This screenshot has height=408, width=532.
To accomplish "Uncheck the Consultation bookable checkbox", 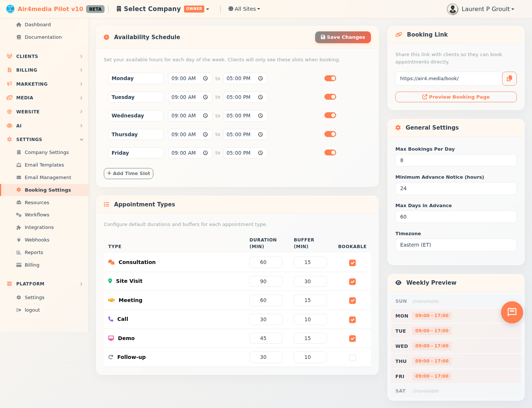I will point(352,263).
